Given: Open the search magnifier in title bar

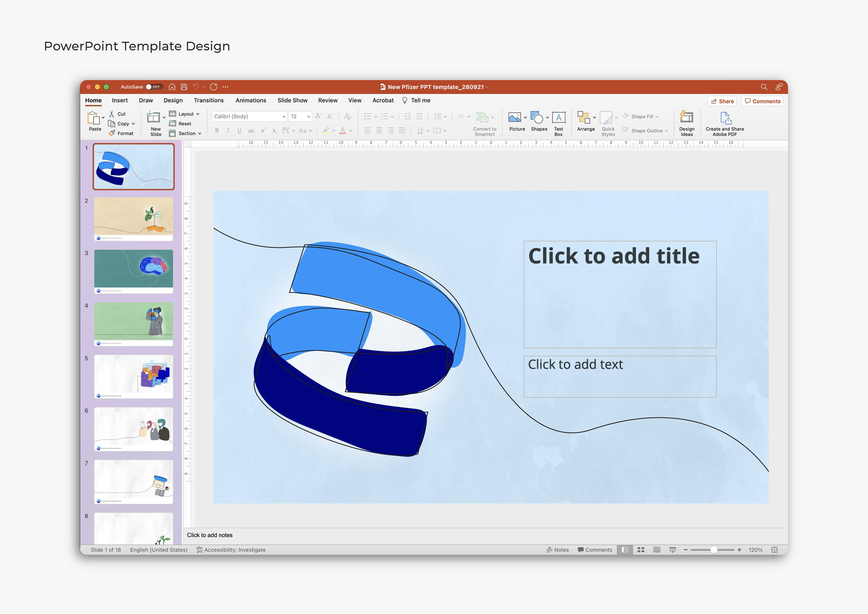Looking at the screenshot, I should 764,87.
